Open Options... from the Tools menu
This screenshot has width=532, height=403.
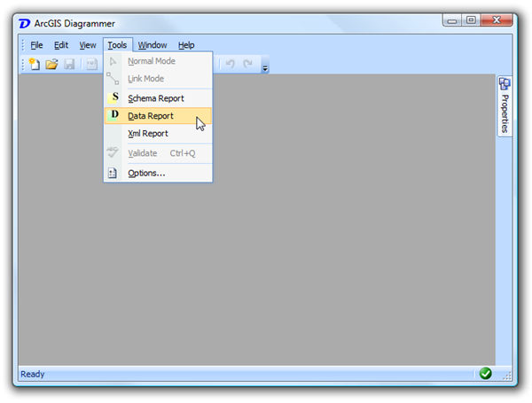[x=158, y=174]
